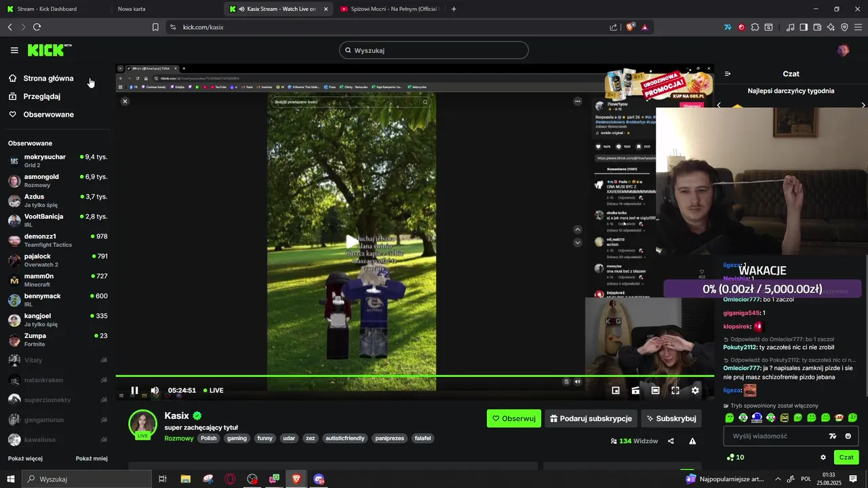Share the Kasix stream
The width and height of the screenshot is (868, 488).
[x=671, y=441]
